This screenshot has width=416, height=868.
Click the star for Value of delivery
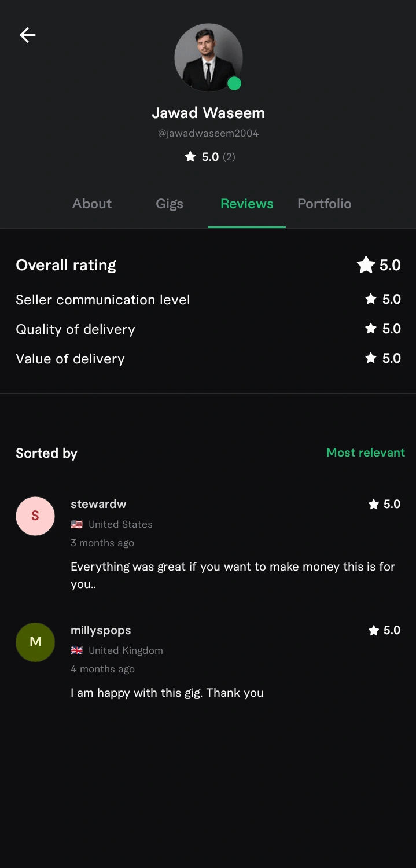point(371,358)
